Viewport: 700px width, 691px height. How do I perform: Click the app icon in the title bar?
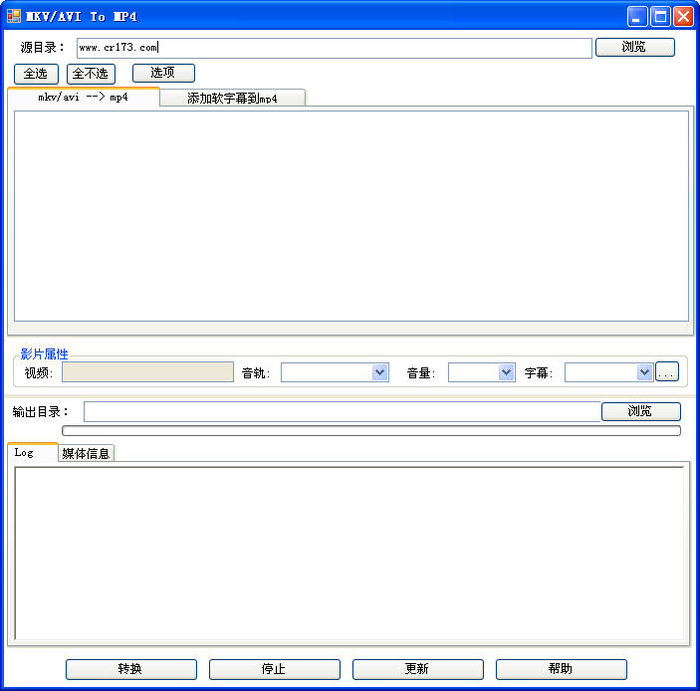[x=14, y=17]
